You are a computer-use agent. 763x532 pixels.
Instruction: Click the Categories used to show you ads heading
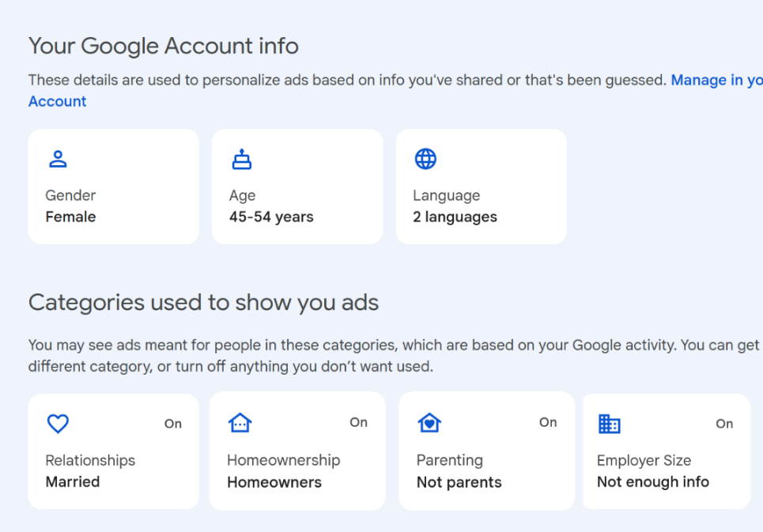tap(203, 303)
